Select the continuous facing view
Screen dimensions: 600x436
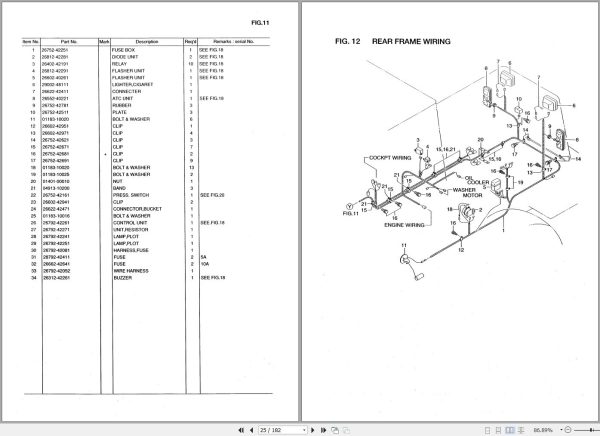point(521,430)
